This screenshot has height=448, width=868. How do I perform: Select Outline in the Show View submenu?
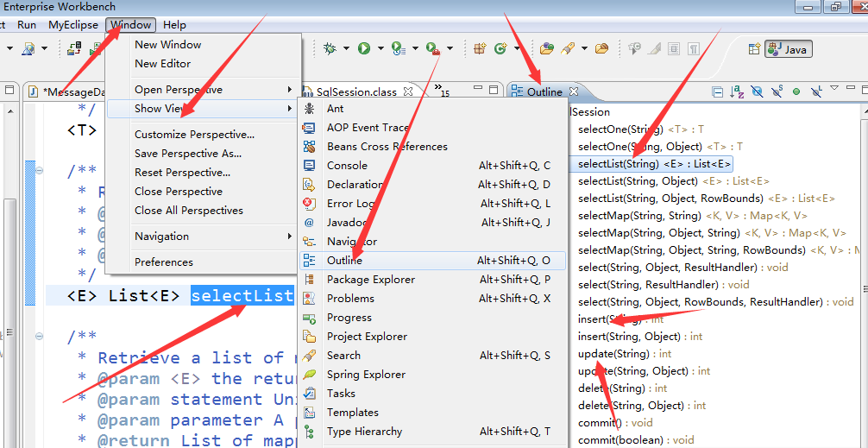(x=432, y=261)
